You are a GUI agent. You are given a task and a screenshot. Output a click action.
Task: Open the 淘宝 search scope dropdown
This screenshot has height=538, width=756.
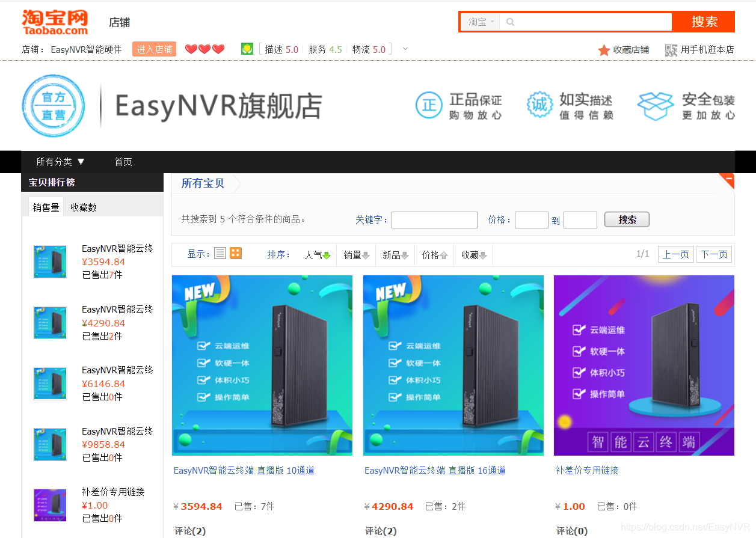point(481,22)
